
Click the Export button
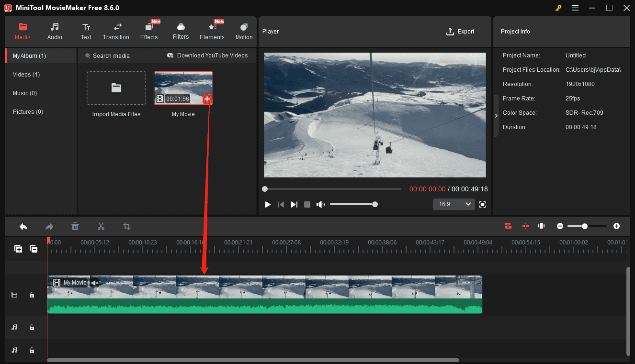pyautogui.click(x=460, y=32)
